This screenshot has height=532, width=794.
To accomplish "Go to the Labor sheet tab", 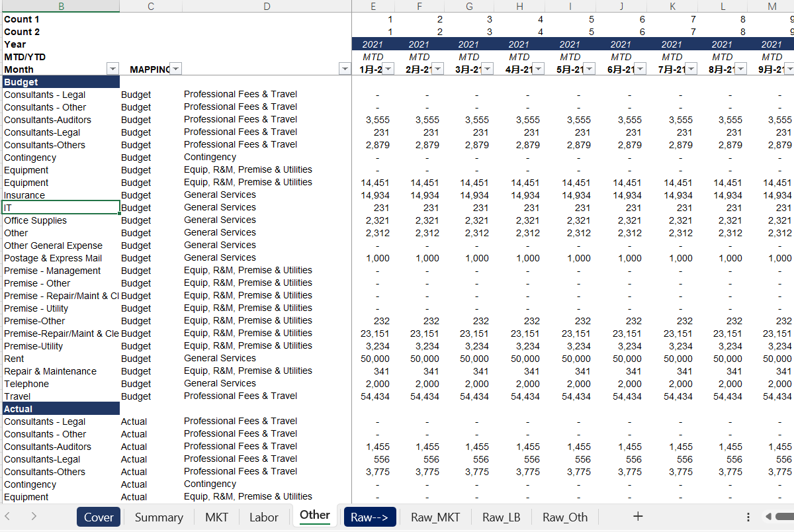I will 263,517.
